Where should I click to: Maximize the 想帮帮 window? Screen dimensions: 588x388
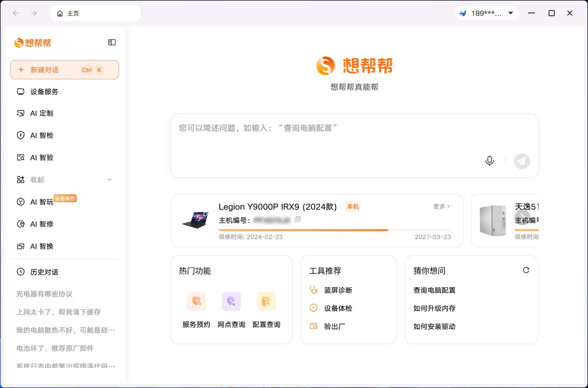tap(551, 13)
